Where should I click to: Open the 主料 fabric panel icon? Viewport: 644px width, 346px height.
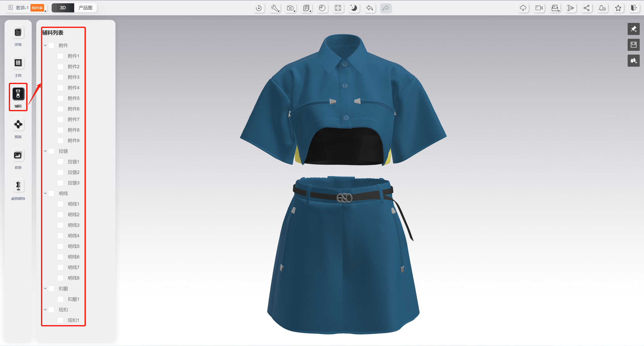tap(18, 63)
